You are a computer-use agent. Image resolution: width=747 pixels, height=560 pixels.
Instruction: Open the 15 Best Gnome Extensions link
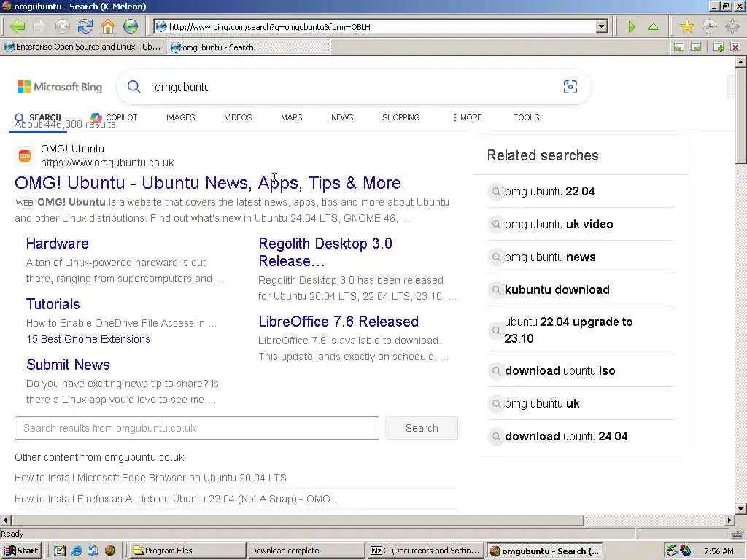88,339
